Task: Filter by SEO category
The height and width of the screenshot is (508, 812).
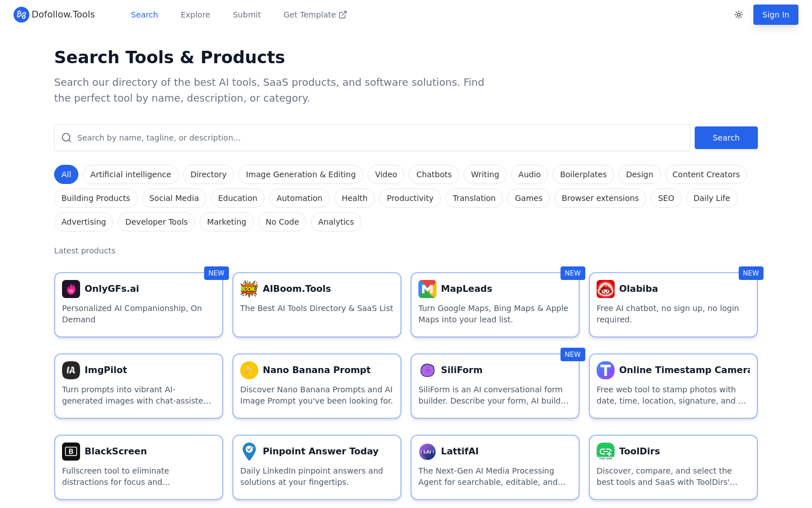Action: click(x=666, y=198)
